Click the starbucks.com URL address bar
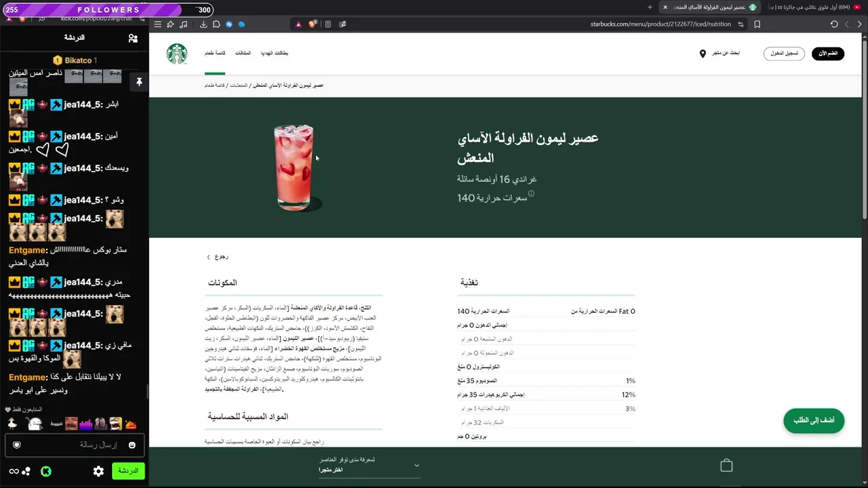Image resolution: width=868 pixels, height=488 pixels. click(x=660, y=24)
